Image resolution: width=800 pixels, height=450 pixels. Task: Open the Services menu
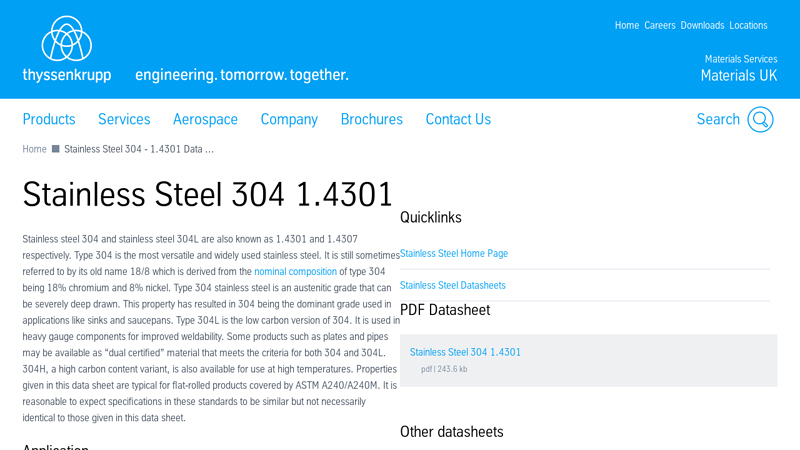click(124, 120)
